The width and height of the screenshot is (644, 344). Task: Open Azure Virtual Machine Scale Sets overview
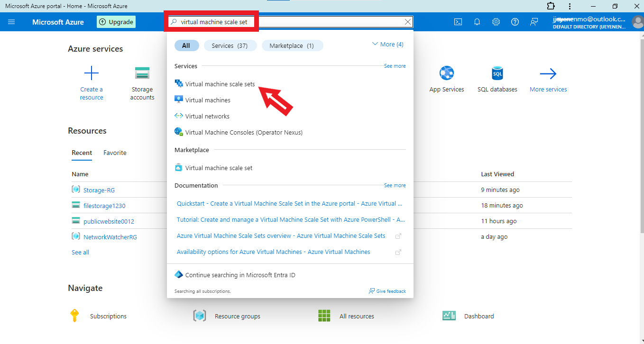(x=281, y=235)
